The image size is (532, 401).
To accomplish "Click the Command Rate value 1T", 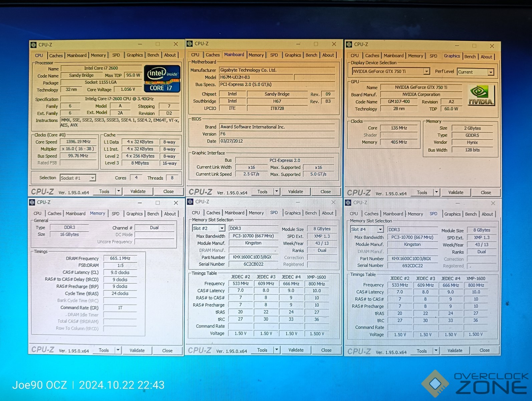I will pos(120,308).
